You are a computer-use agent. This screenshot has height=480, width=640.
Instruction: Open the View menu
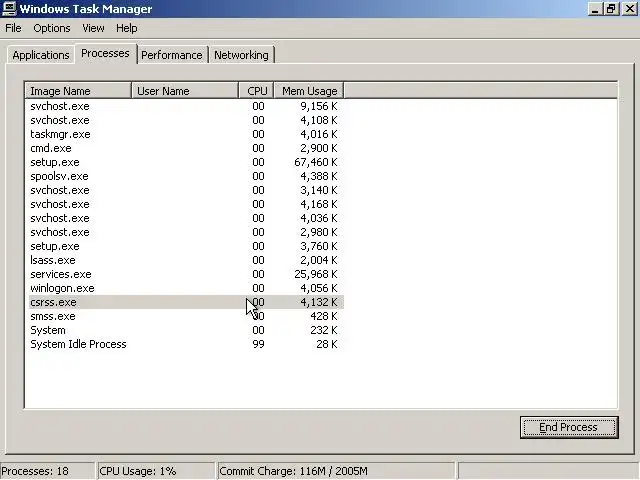coord(93,28)
